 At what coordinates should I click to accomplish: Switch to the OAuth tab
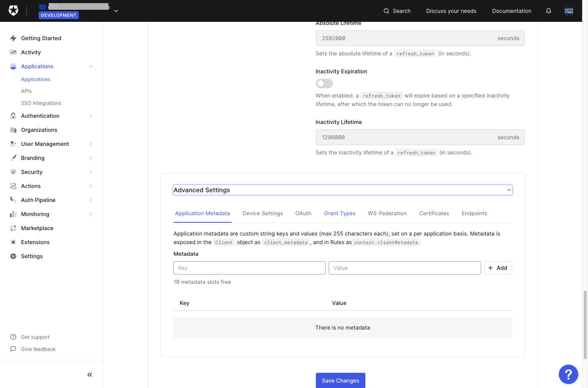tap(303, 213)
